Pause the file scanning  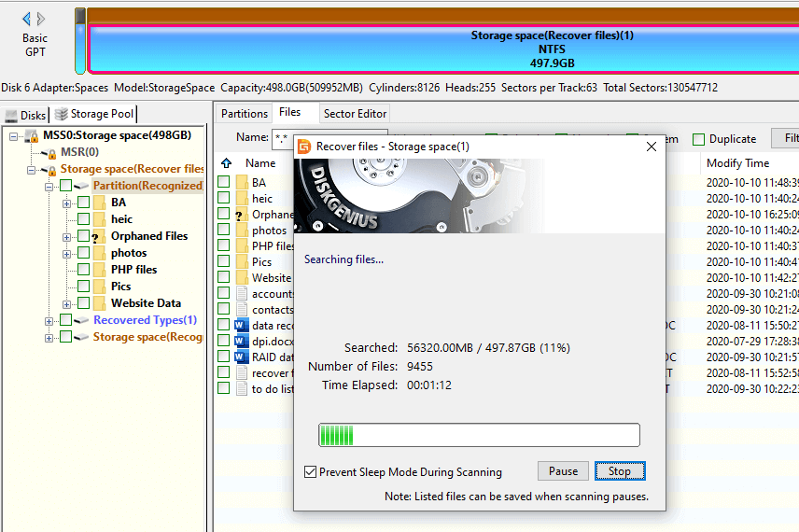563,471
